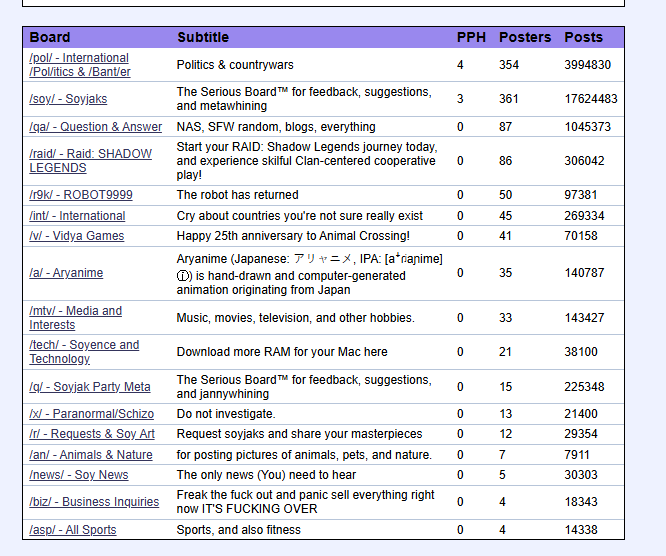Go to /mtv/ - Media and Interests

click(x=76, y=318)
